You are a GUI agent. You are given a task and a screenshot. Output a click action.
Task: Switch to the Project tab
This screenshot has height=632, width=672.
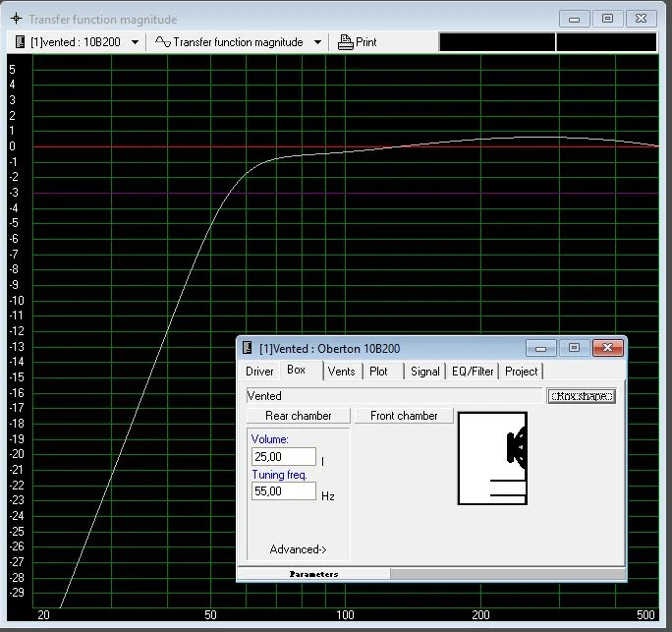point(522,372)
